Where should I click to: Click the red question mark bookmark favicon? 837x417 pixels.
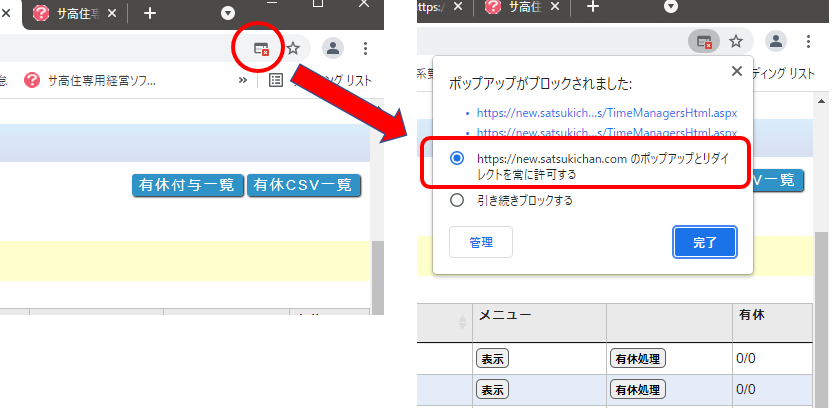pyautogui.click(x=32, y=81)
